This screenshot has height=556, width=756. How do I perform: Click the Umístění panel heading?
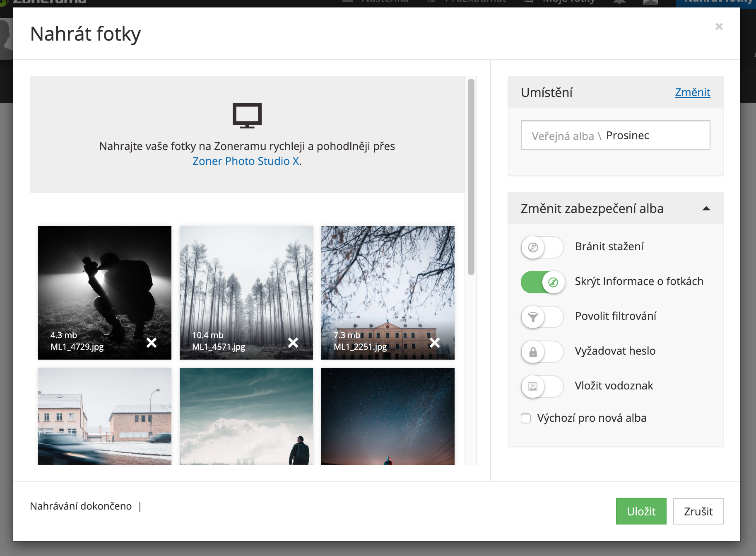(x=547, y=92)
